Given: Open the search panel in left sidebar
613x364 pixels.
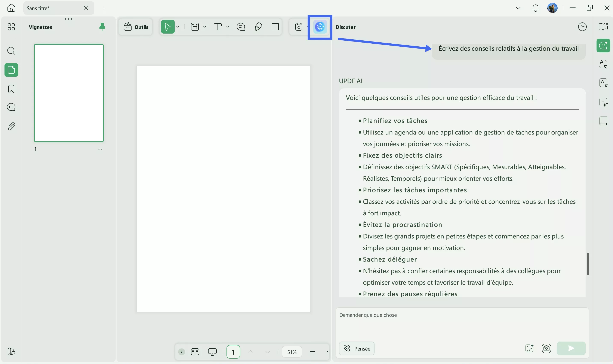Looking at the screenshot, I should tap(11, 51).
